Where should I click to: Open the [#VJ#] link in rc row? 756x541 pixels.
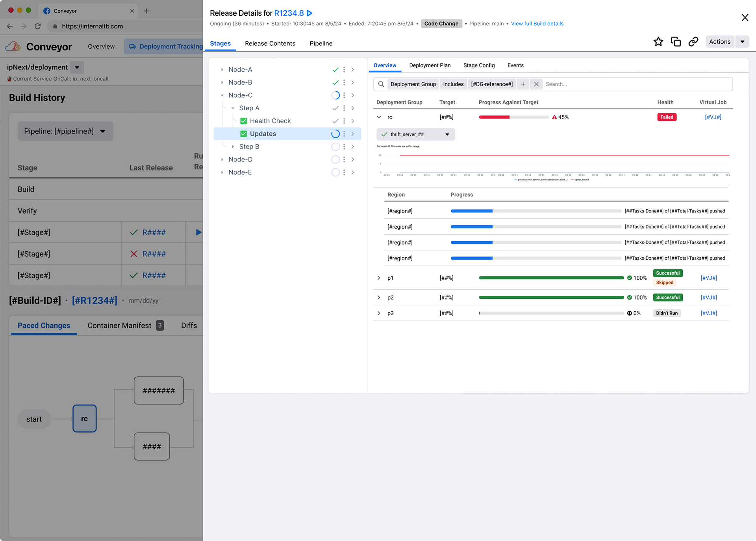coord(713,117)
